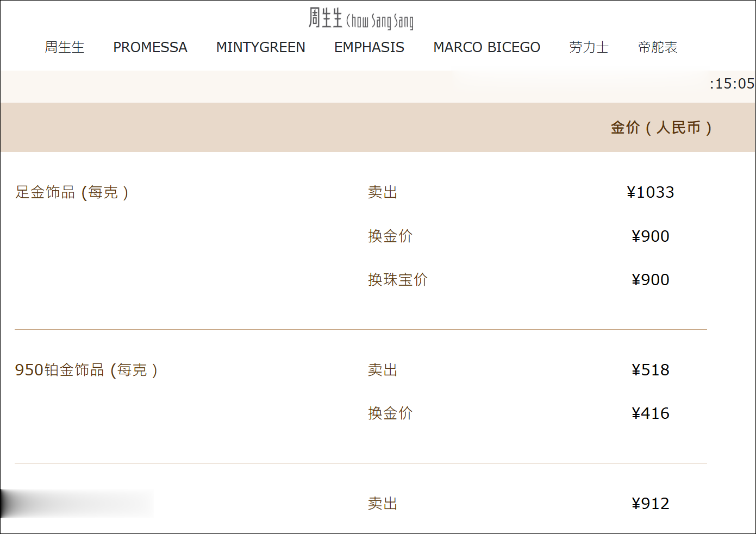Viewport: 756px width, 534px height.
Task: Select the EMPHASIS menu item
Action: [369, 47]
